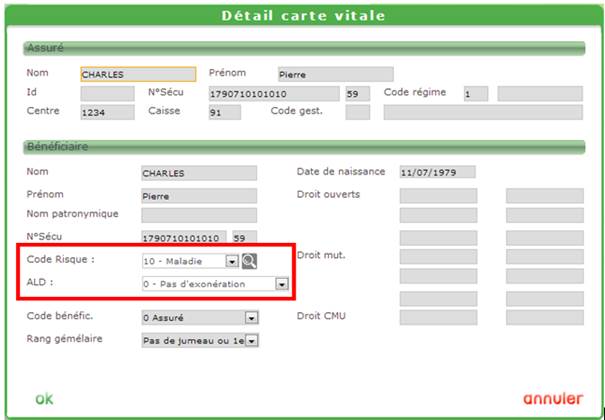Click the magnifier icon beside Code Risque
The height and width of the screenshot is (420, 605).
coord(249,261)
